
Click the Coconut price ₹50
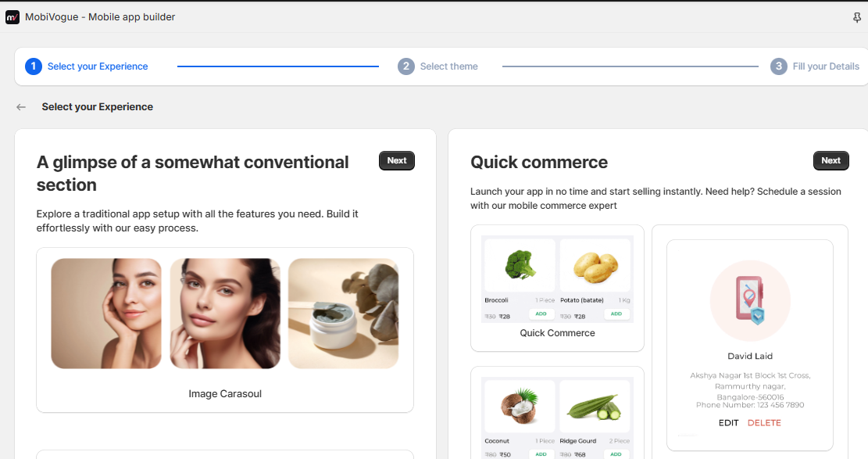point(505,455)
